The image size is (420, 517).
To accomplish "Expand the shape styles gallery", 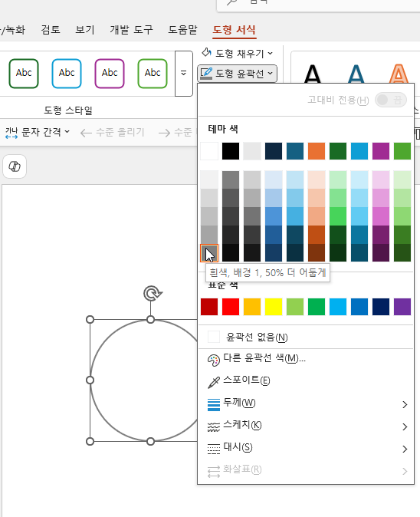I will 183,73.
